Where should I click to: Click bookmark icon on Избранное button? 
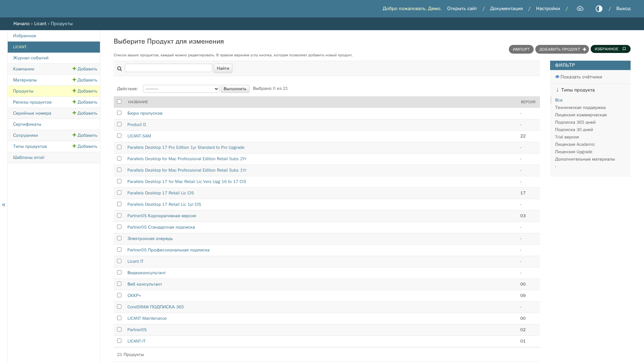tap(624, 49)
